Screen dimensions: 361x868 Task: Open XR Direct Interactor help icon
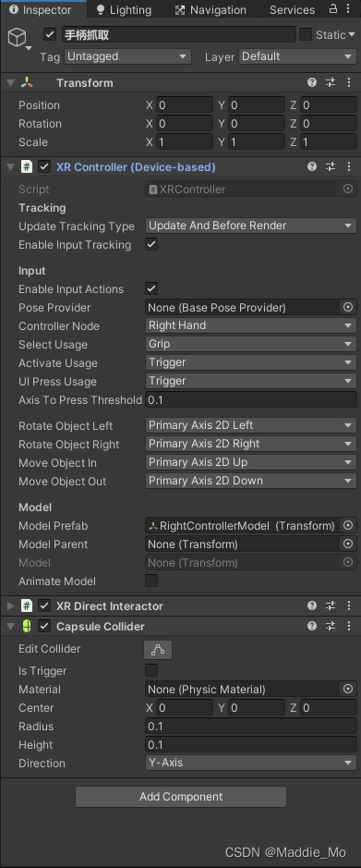pos(312,605)
